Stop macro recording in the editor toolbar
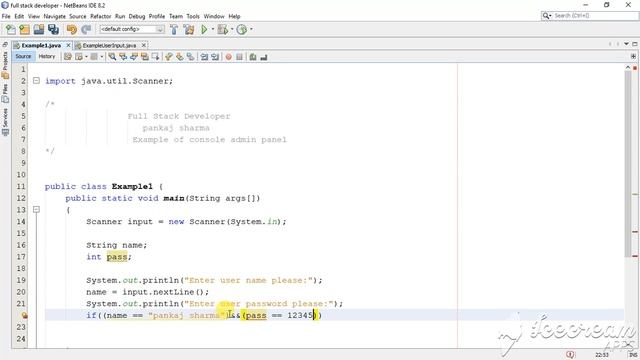Image resolution: width=640 pixels, height=360 pixels. click(x=240, y=57)
